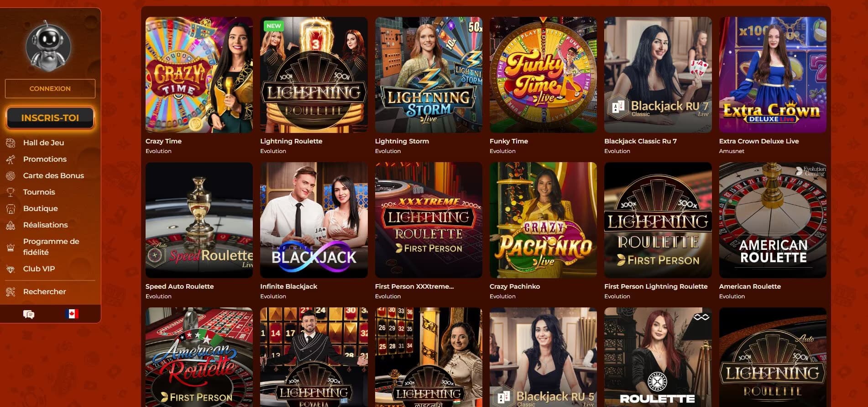Select the Funky Time live game
The image size is (868, 407).
pyautogui.click(x=543, y=75)
